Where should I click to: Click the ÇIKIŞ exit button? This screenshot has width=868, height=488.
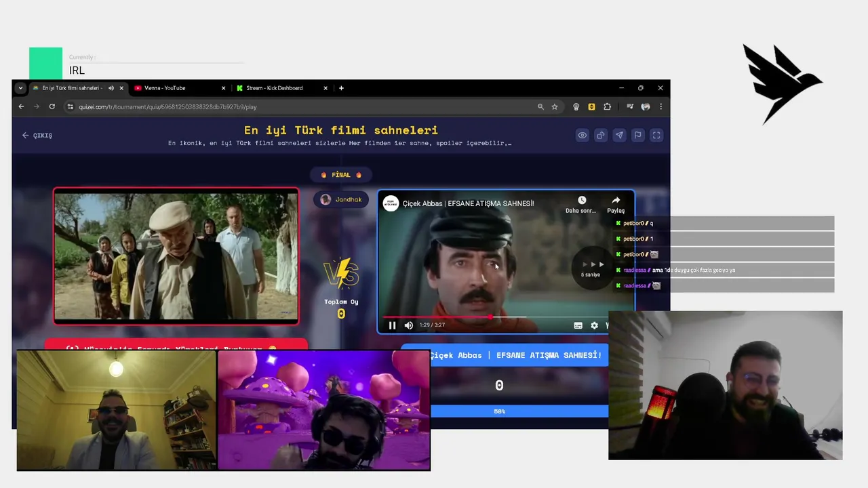pyautogui.click(x=37, y=136)
